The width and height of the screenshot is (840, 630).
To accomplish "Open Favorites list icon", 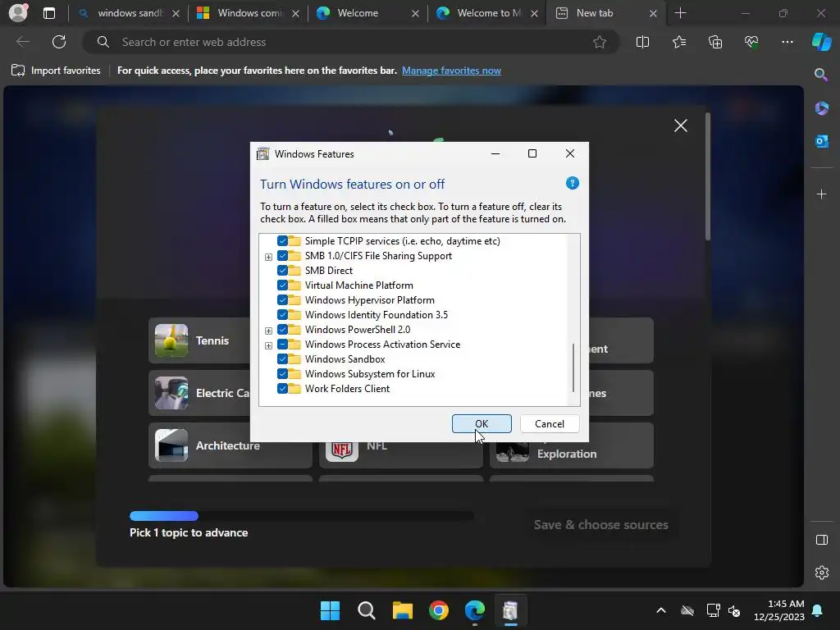I will [x=678, y=42].
